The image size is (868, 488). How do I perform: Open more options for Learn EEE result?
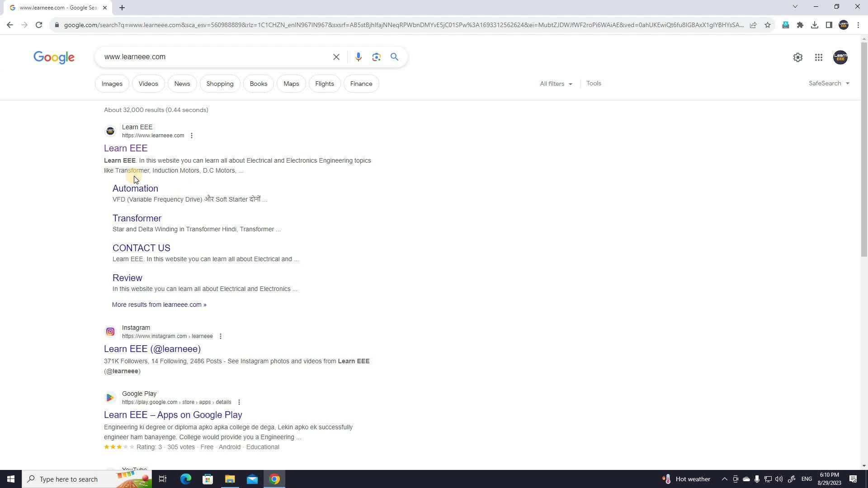pos(192,136)
